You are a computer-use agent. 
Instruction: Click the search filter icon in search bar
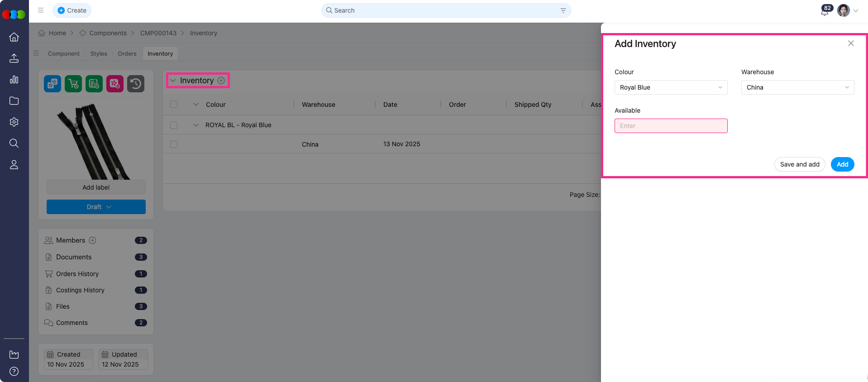click(563, 10)
